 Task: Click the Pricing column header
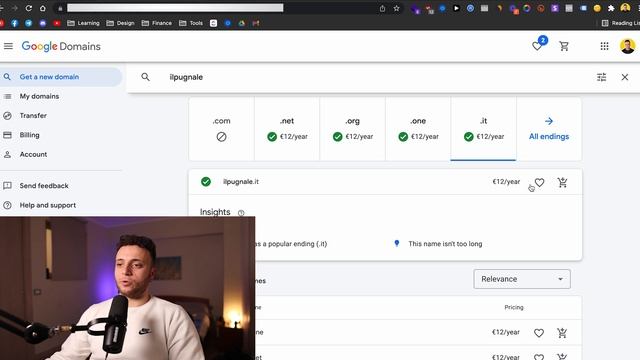pos(513,307)
